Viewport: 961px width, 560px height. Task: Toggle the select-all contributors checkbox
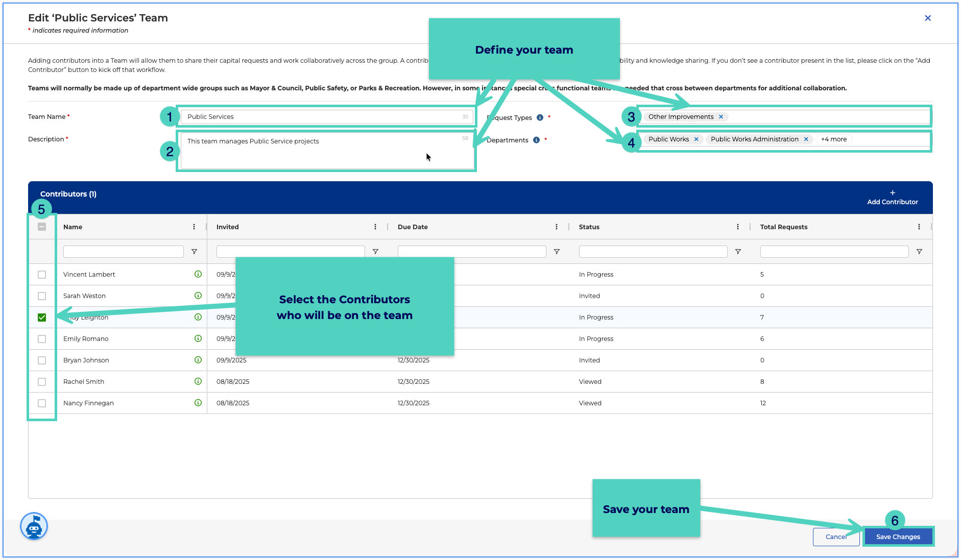42,227
